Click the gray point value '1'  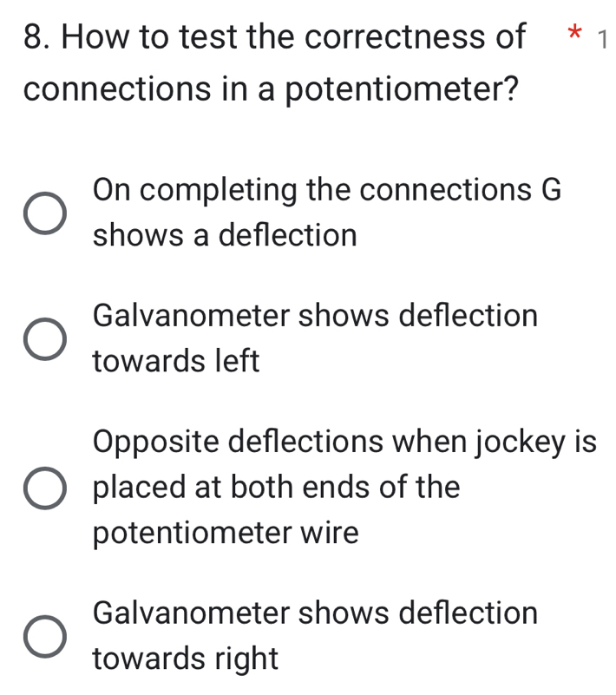pyautogui.click(x=603, y=40)
